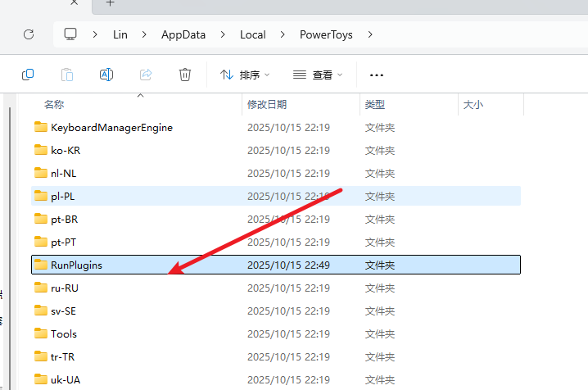Click the Delete trash can icon

[x=185, y=75]
